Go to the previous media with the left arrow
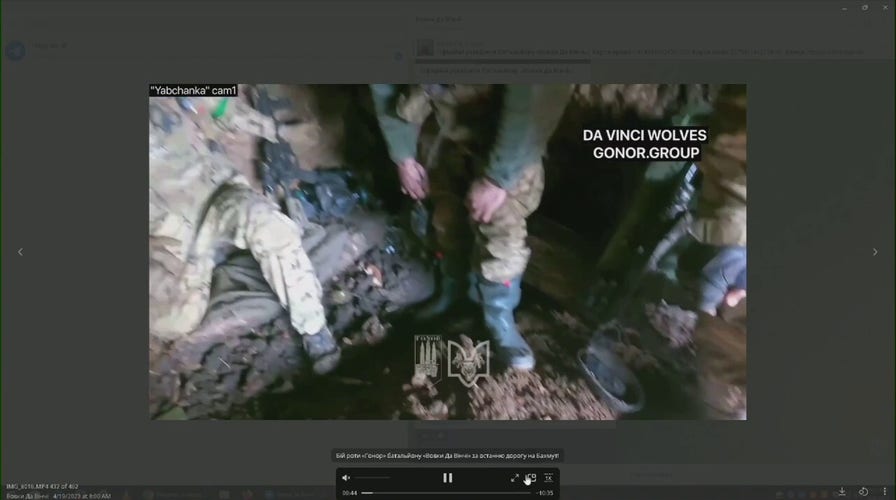 pyautogui.click(x=21, y=251)
